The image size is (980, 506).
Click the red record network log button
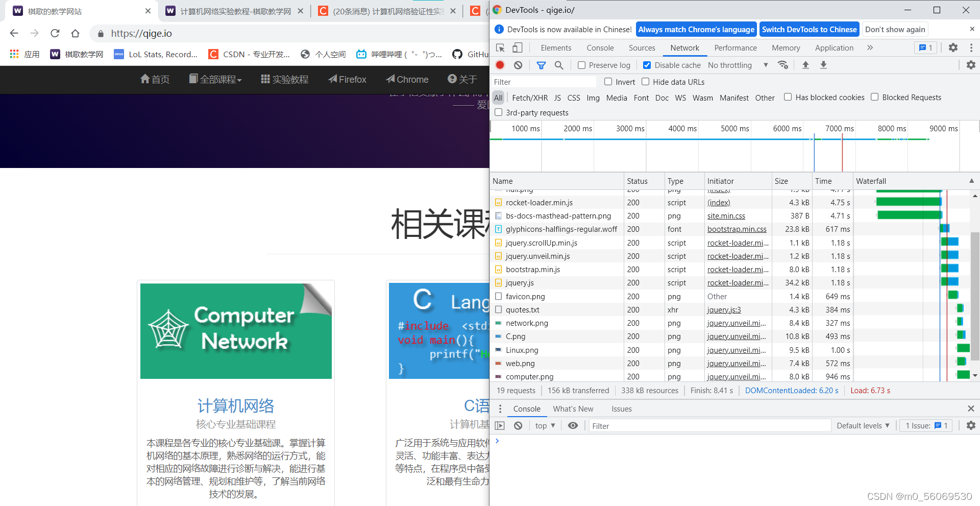pos(500,65)
